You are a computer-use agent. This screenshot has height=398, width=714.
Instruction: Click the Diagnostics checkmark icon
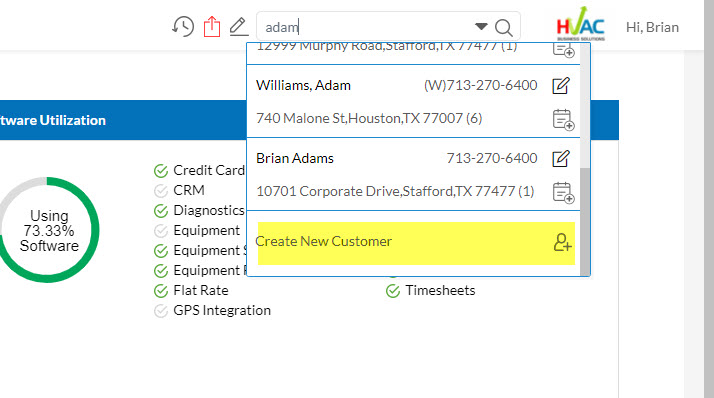click(x=161, y=211)
